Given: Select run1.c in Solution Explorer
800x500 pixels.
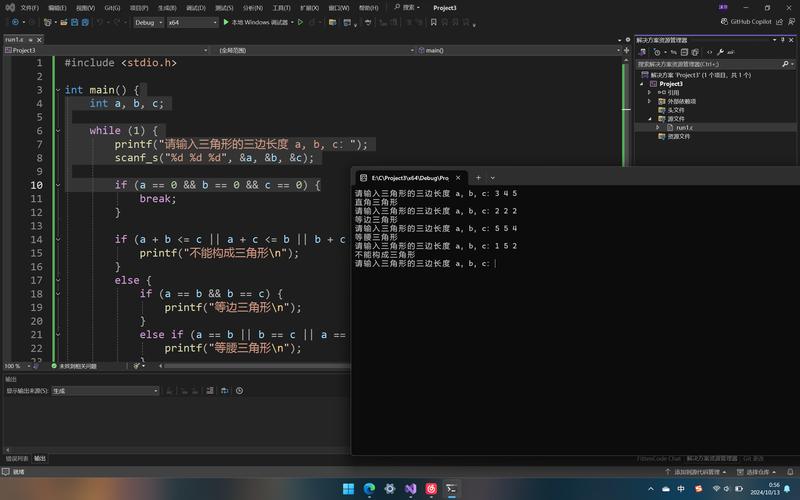Looking at the screenshot, I should (x=684, y=128).
